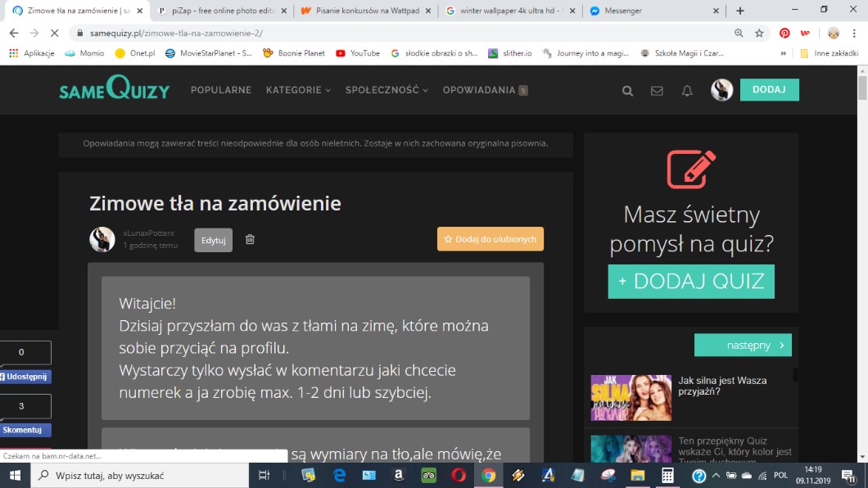Open the Opera browser from the taskbar
Image resolution: width=868 pixels, height=488 pixels.
459,475
